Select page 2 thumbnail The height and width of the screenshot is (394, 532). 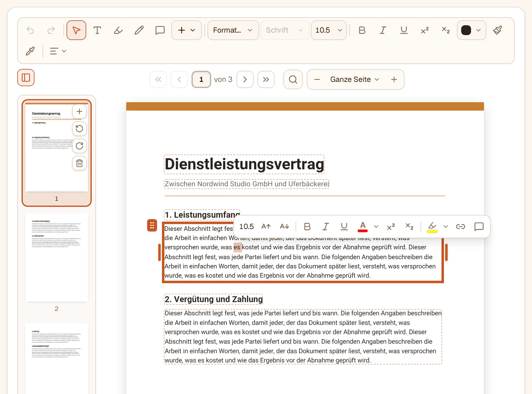point(57,257)
